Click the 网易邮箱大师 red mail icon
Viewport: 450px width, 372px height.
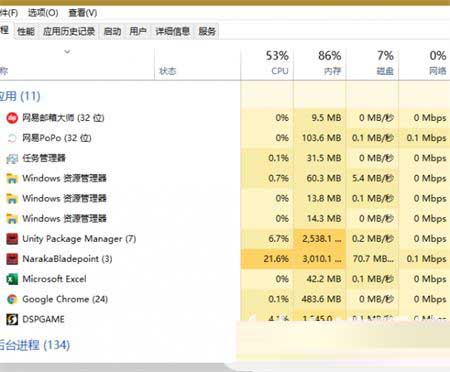pyautogui.click(x=12, y=118)
